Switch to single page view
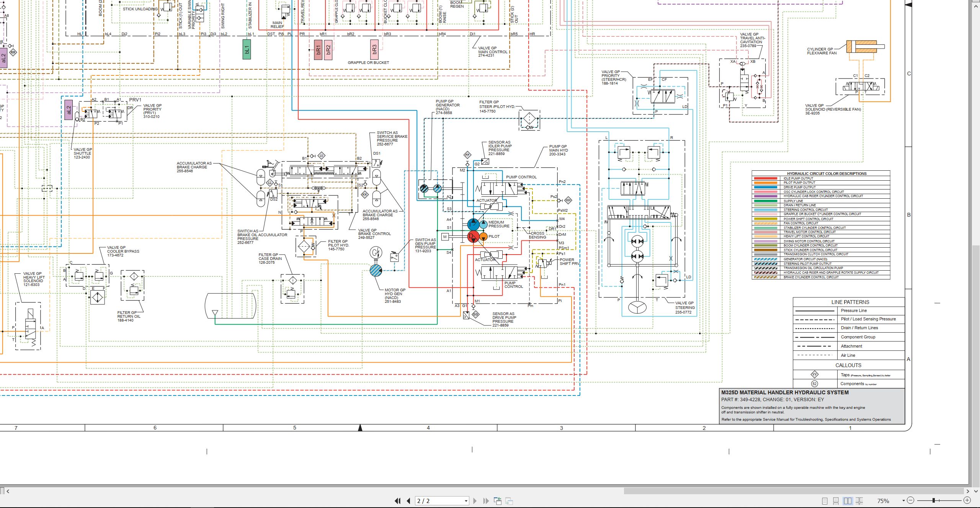The image size is (980, 508). (825, 501)
